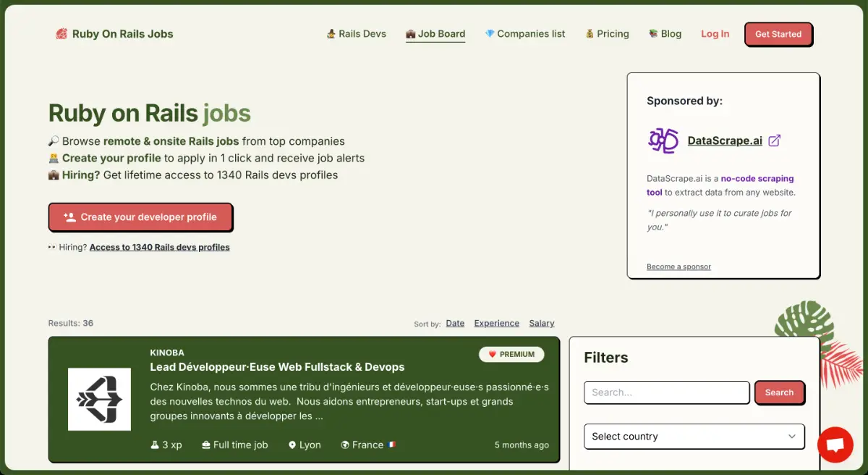Screen dimensions: 868x475
Task: Click Access to 1340 Rails devs profiles
Action: [x=159, y=247]
